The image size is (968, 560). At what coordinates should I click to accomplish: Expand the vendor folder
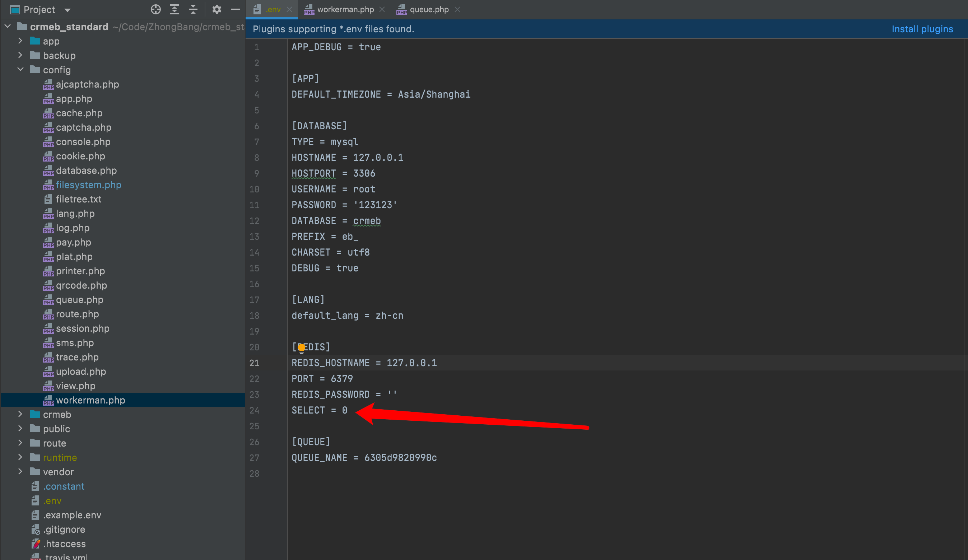click(20, 471)
